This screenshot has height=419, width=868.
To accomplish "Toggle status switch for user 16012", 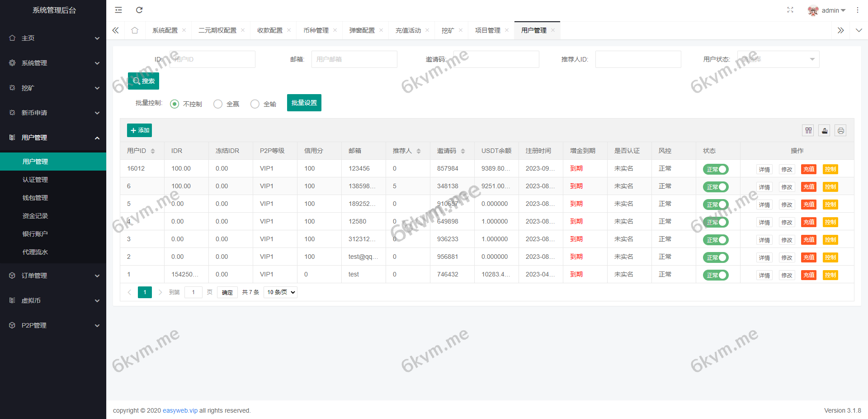I will coord(716,169).
